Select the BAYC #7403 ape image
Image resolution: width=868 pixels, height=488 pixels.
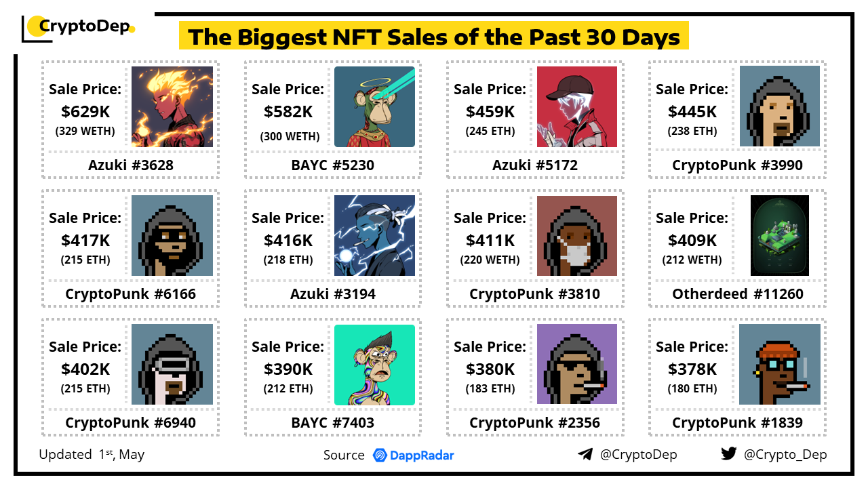pyautogui.click(x=374, y=365)
